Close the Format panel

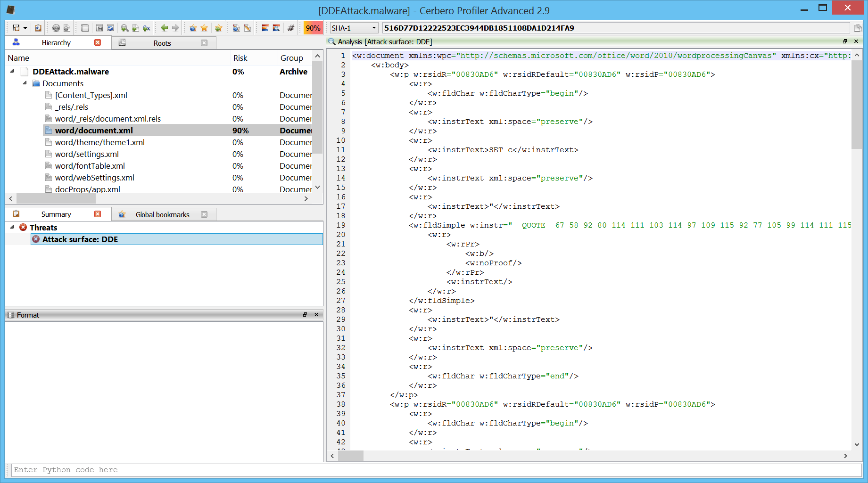click(316, 315)
